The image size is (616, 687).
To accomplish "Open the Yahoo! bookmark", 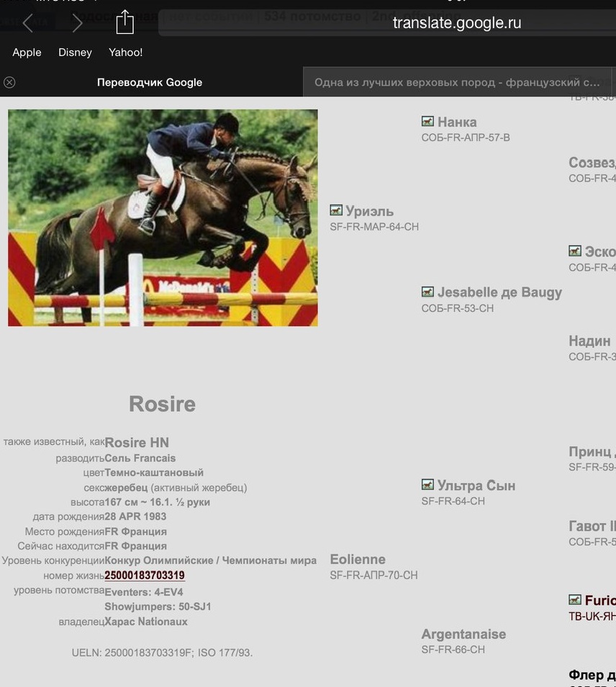I will coord(126,52).
